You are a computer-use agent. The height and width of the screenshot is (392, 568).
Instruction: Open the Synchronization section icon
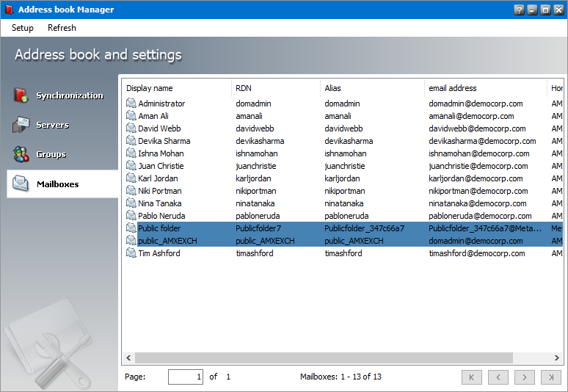21,95
